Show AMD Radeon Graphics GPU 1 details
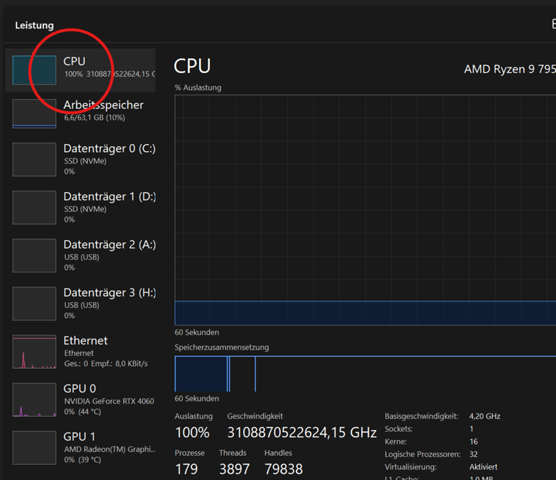The width and height of the screenshot is (556, 480). (x=80, y=448)
